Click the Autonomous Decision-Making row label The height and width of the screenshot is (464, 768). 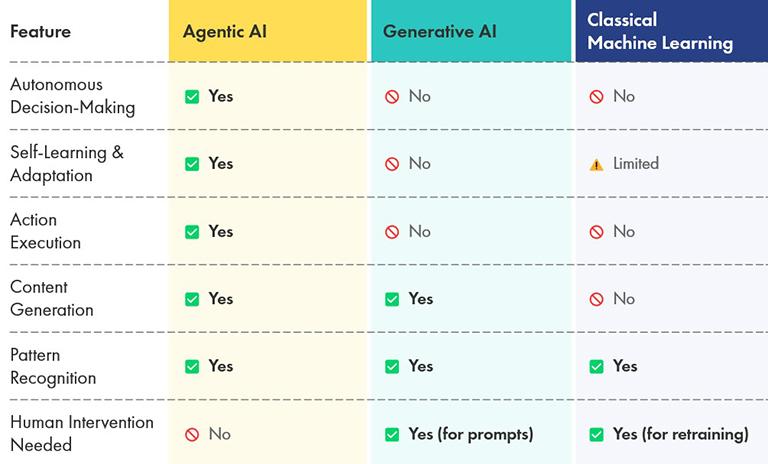point(72,96)
